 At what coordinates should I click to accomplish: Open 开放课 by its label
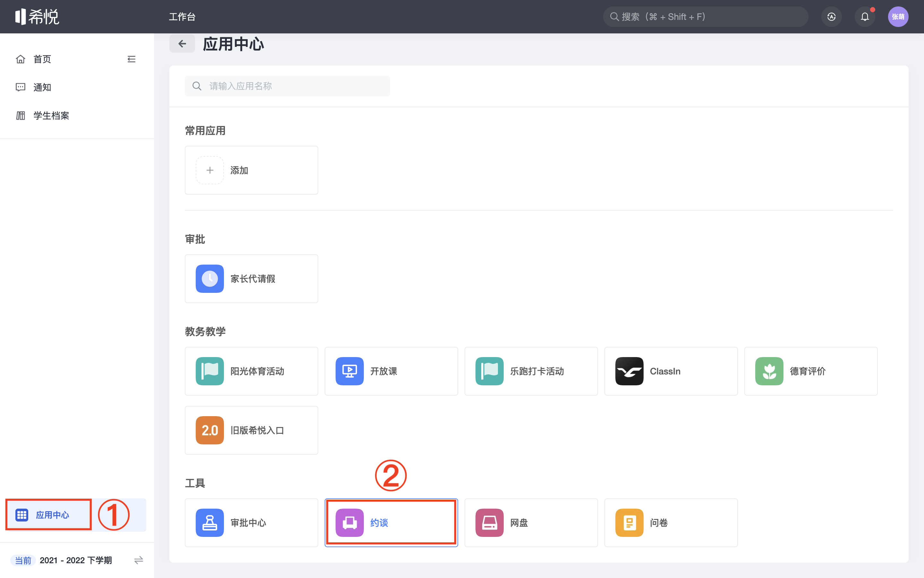click(x=384, y=371)
